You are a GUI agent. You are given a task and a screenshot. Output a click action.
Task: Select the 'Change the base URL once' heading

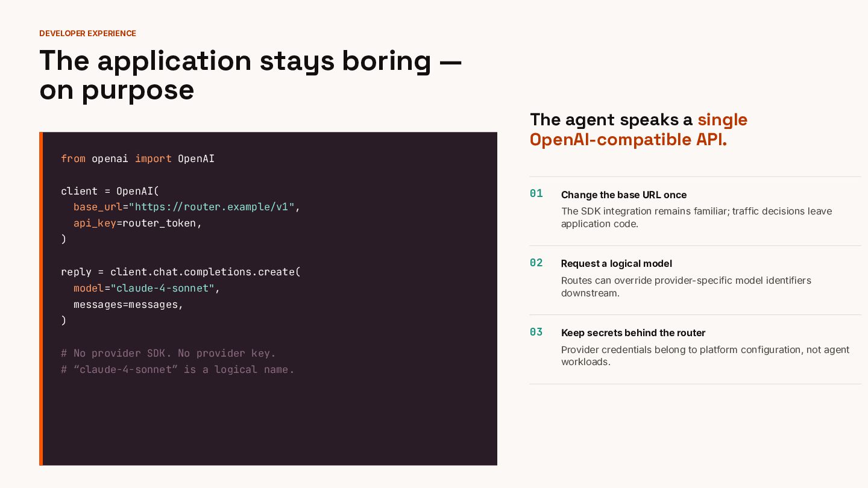point(624,195)
